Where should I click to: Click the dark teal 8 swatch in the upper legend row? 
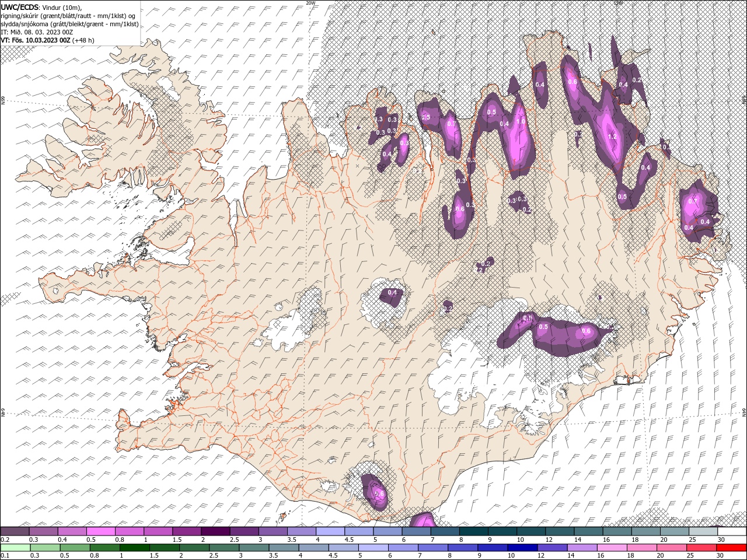[x=474, y=531]
